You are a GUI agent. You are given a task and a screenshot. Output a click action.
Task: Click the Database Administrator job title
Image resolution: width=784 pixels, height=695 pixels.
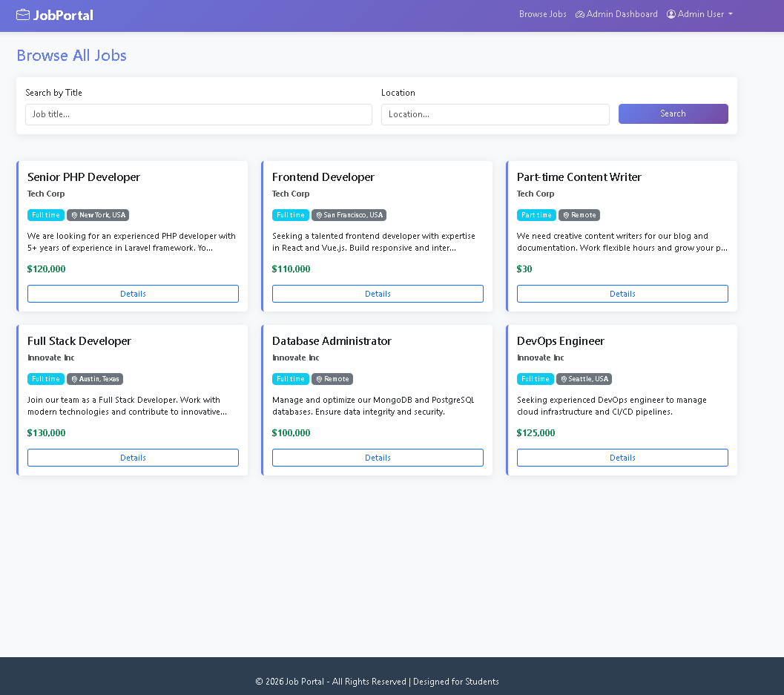332,341
